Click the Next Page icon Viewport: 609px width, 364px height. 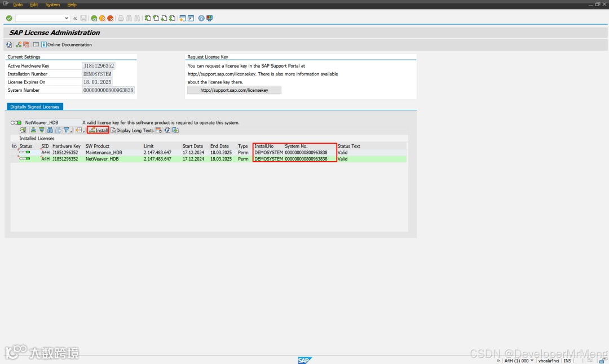164,18
